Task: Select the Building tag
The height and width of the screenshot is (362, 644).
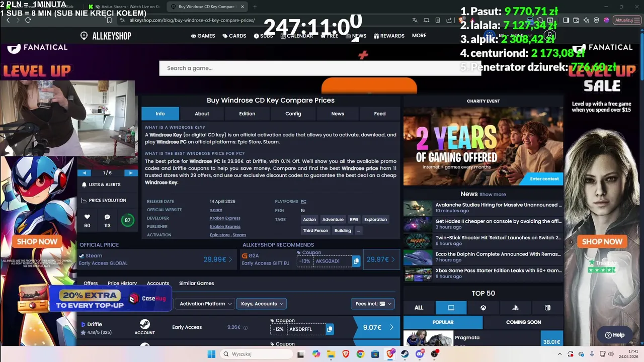Action: click(343, 230)
